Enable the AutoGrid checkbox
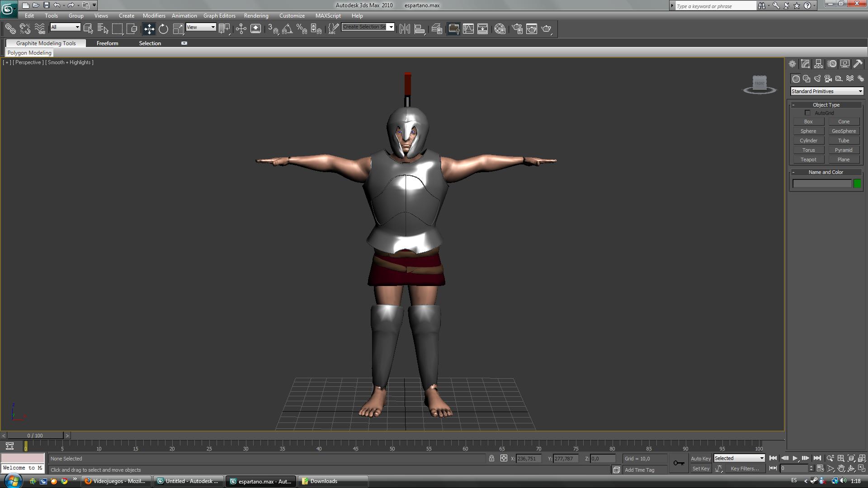The width and height of the screenshot is (868, 488). tap(807, 113)
